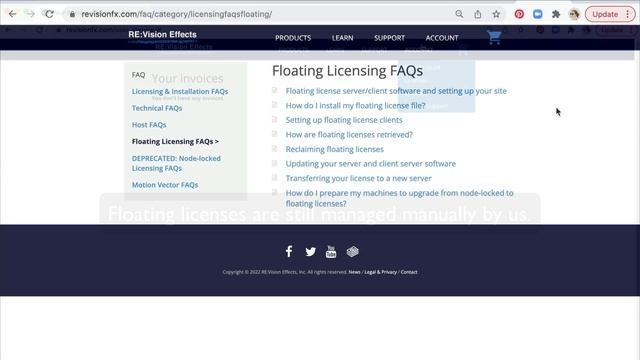Open Technical FAQs in sidebar
640x360 pixels.
tap(157, 108)
